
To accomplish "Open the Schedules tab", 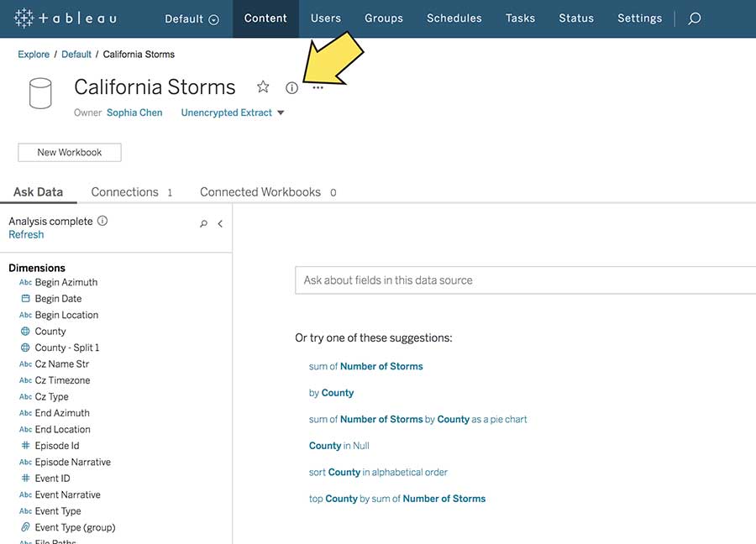I will 454,18.
